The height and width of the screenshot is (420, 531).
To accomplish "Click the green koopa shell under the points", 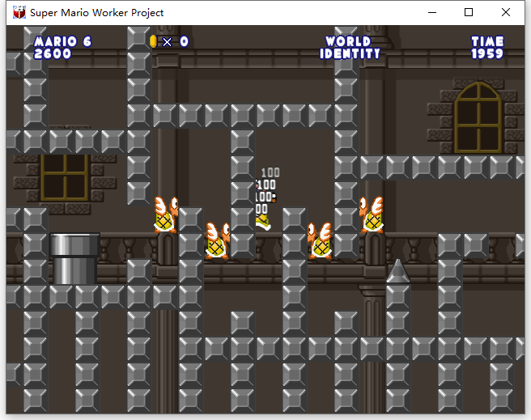I will coord(263,223).
